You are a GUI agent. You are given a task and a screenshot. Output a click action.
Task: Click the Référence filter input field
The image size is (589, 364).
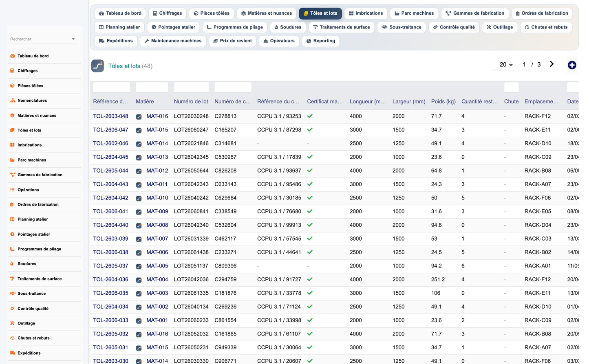pos(111,87)
